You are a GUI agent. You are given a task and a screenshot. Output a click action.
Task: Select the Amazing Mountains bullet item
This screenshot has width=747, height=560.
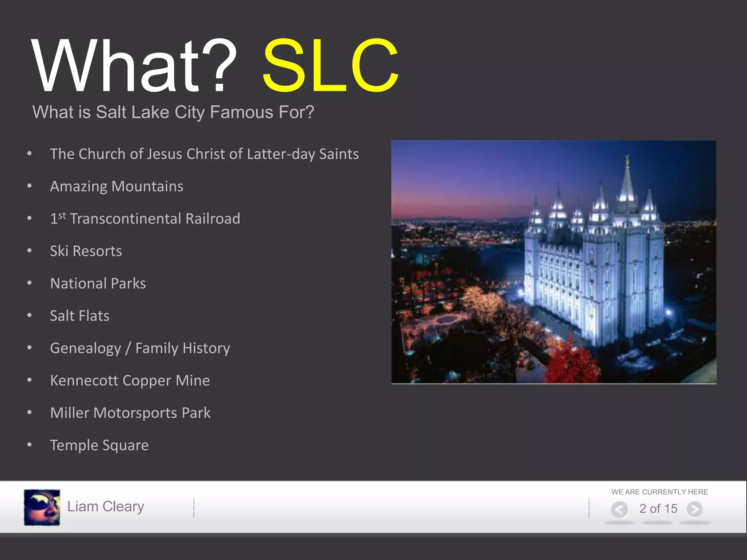point(117,186)
